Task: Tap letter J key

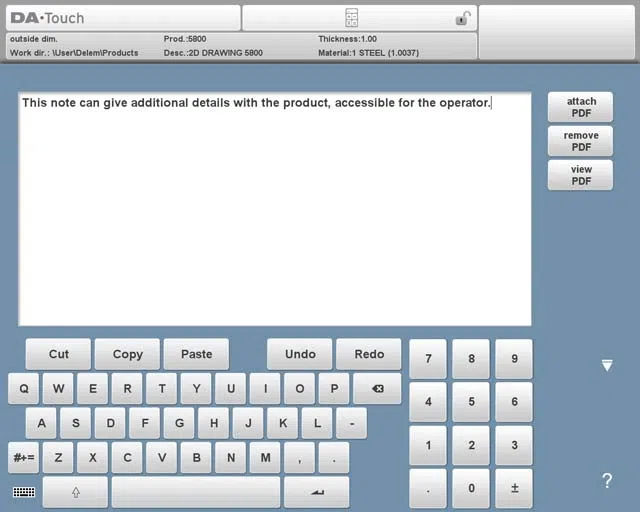Action: click(248, 423)
